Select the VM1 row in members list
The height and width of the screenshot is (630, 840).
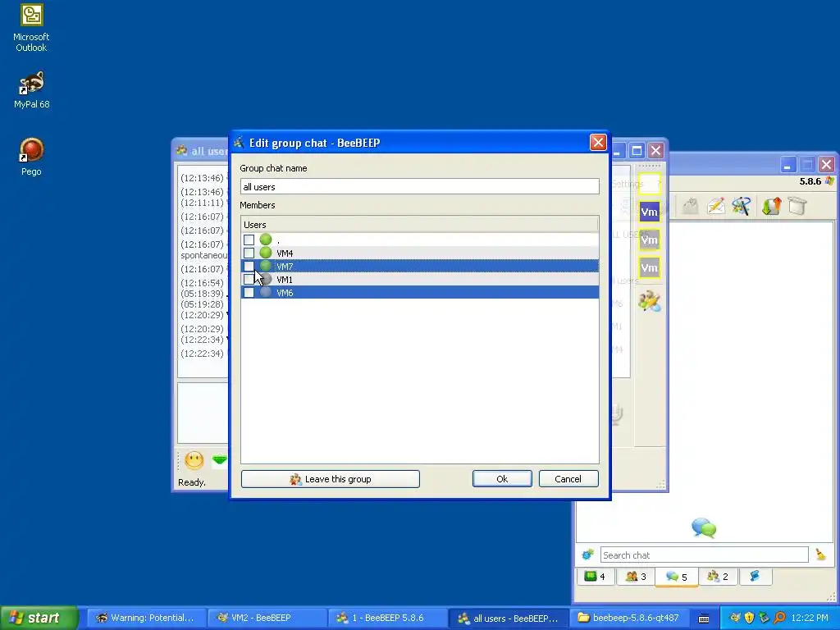(x=419, y=279)
